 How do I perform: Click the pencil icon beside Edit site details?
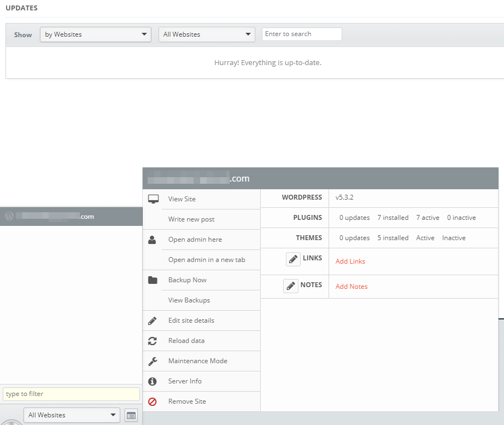[153, 321]
